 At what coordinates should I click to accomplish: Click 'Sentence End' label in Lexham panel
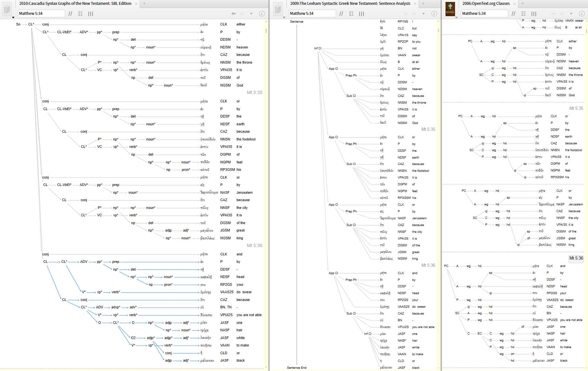pos(297,367)
